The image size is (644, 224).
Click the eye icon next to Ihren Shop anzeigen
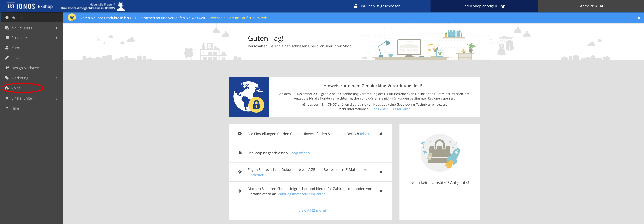tap(503, 6)
